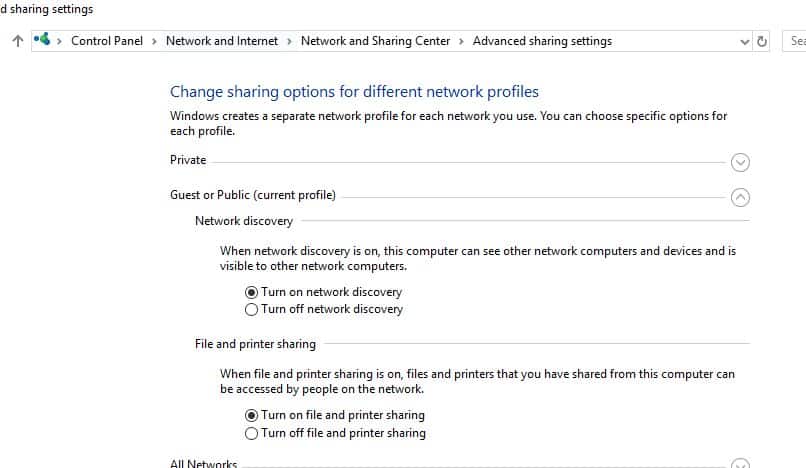Viewport: 806px width, 468px height.
Task: Return to Network and Sharing Center breadcrumb
Action: pyautogui.click(x=375, y=41)
